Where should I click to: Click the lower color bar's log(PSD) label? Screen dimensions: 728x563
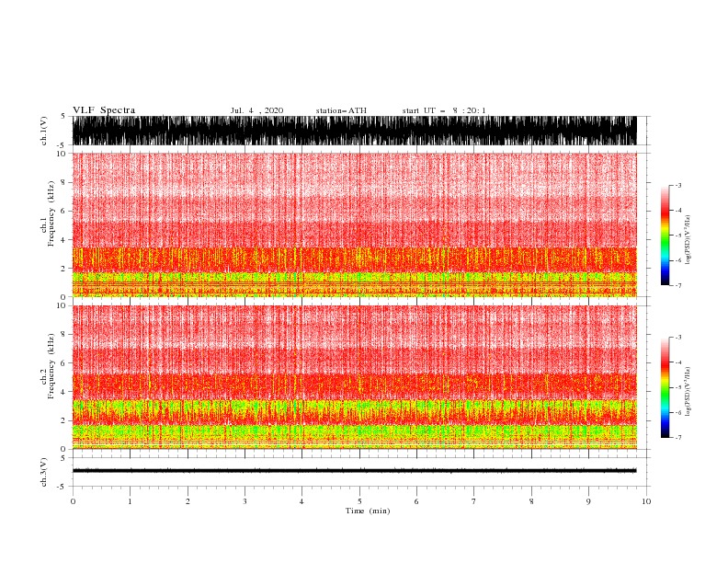[688, 392]
